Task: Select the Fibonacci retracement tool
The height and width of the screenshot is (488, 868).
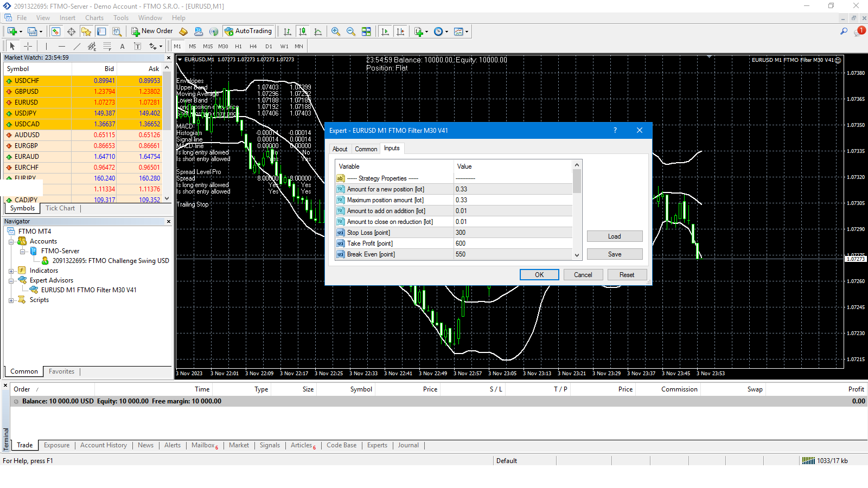Action: pyautogui.click(x=107, y=46)
